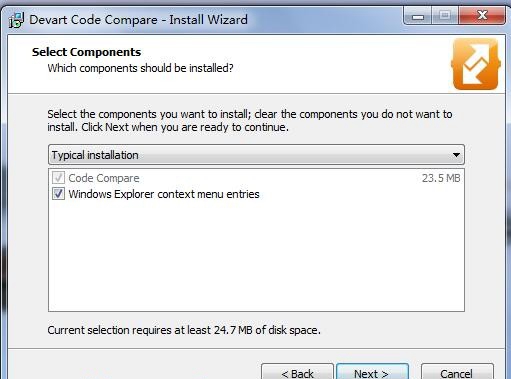Click the installer icon in title bar
This screenshot has width=511, height=379.
tap(16, 20)
